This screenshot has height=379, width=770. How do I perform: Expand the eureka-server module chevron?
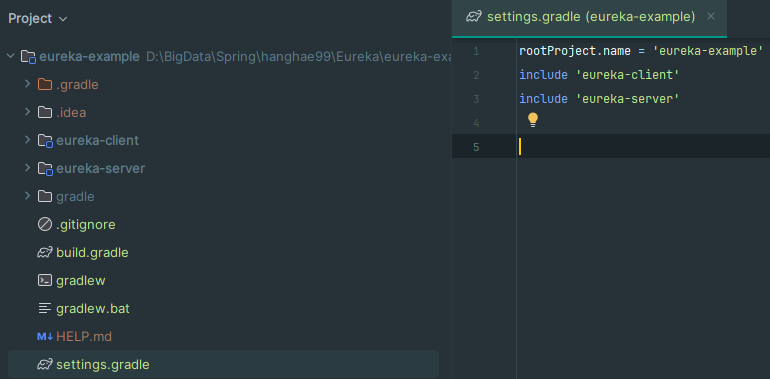(28, 168)
